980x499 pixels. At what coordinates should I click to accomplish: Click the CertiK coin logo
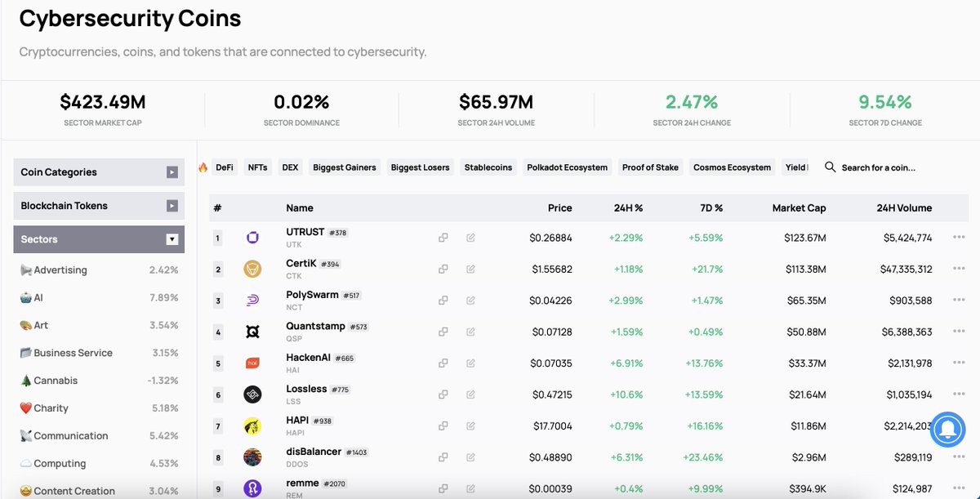point(252,269)
